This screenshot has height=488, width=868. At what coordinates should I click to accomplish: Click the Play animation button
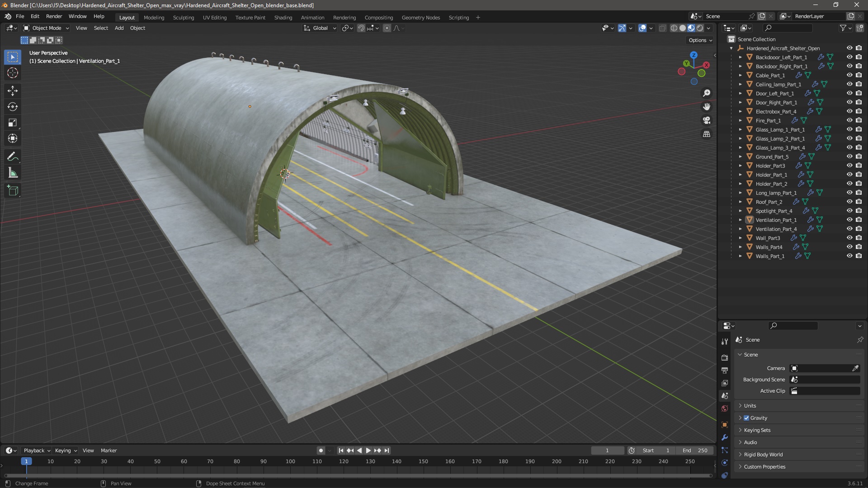pos(367,450)
